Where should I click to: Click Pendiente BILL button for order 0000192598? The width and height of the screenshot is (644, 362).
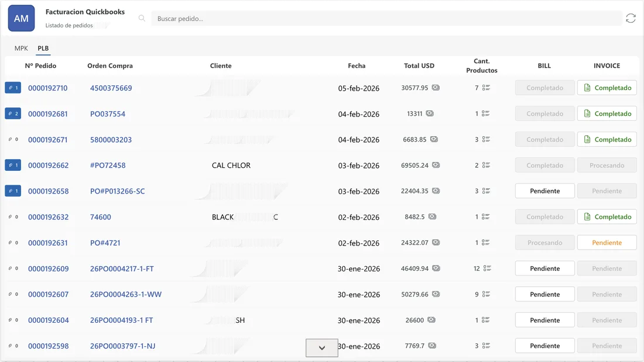pyautogui.click(x=544, y=345)
